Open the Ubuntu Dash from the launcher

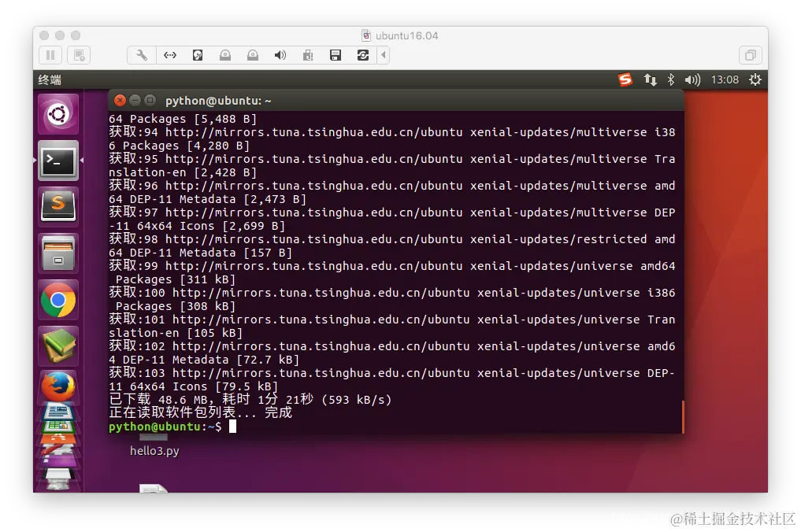(58, 114)
